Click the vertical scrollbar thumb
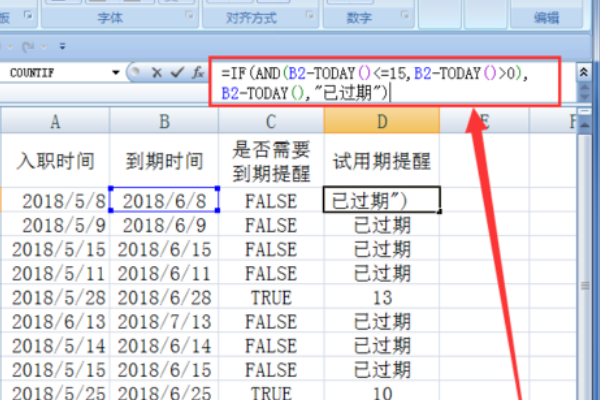Image resolution: width=600 pixels, height=400 pixels. click(585, 285)
